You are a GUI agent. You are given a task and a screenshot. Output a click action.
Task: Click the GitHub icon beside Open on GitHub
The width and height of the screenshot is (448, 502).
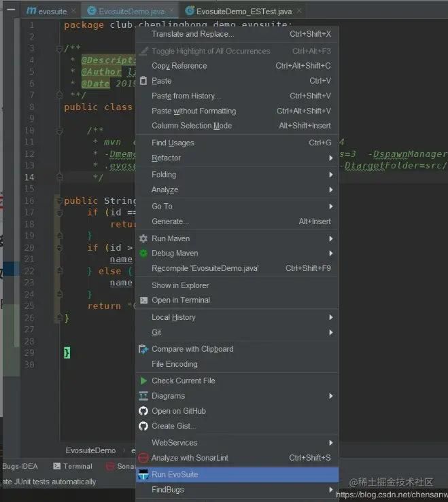pos(143,411)
